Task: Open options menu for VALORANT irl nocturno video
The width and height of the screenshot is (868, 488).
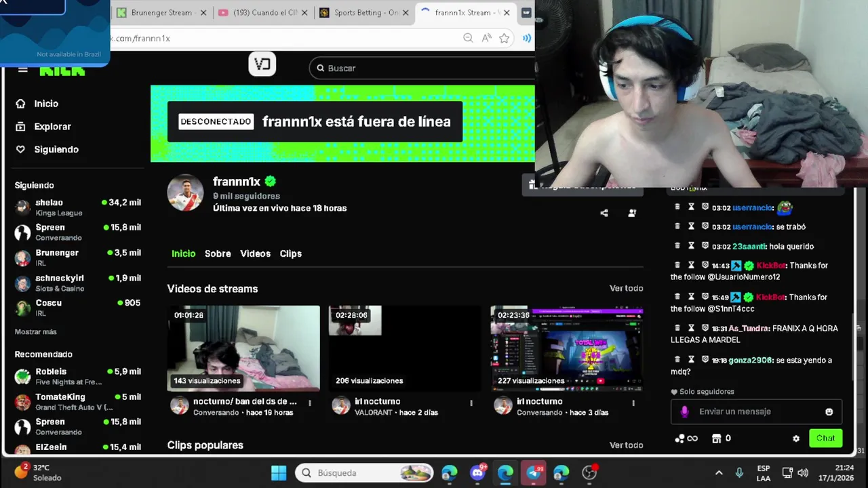Action: point(471,403)
